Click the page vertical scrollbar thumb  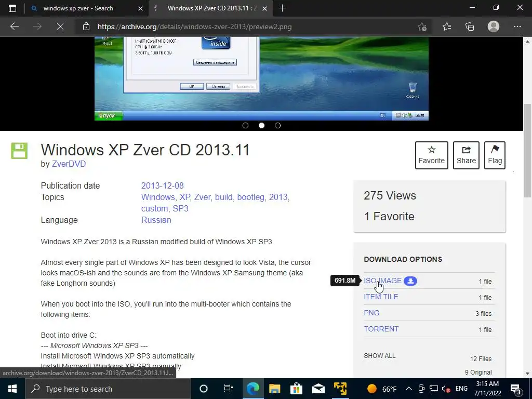[x=527, y=150]
